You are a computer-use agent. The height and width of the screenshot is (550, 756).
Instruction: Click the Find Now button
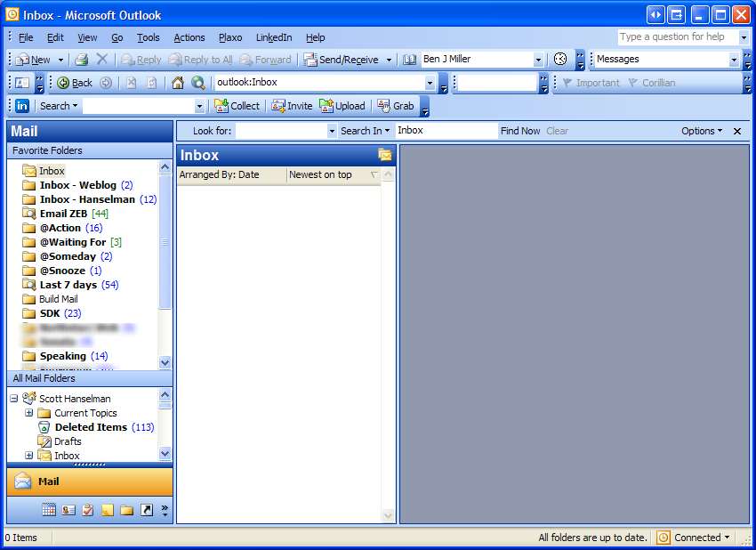pyautogui.click(x=520, y=131)
